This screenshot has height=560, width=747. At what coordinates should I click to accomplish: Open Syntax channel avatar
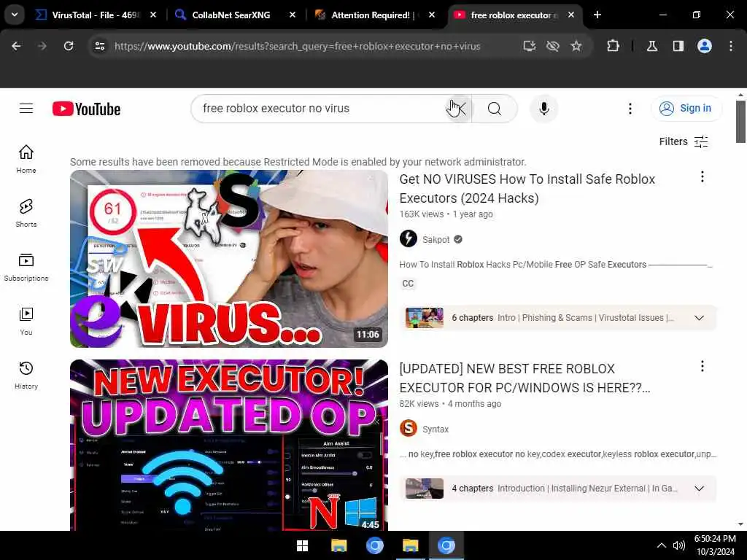click(409, 429)
